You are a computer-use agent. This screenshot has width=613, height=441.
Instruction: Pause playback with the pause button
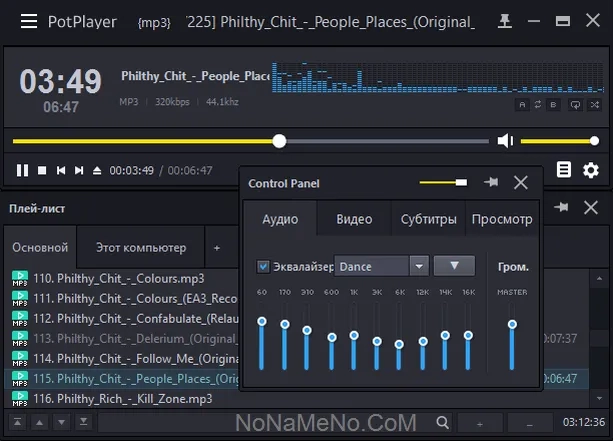(x=22, y=171)
